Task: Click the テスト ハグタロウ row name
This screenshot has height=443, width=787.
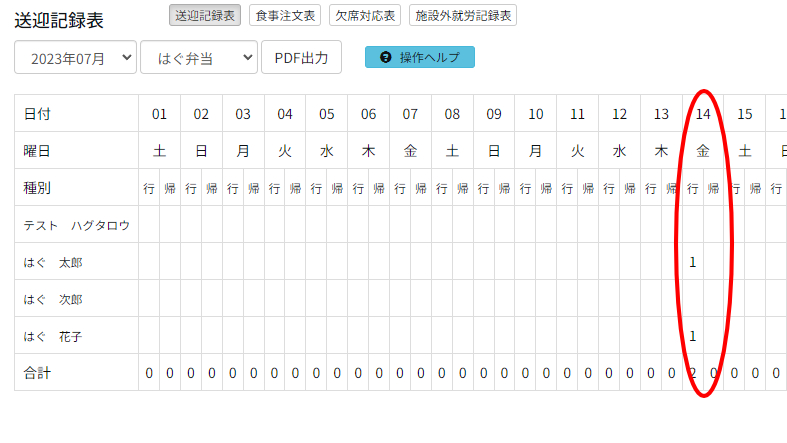Action: (77, 225)
